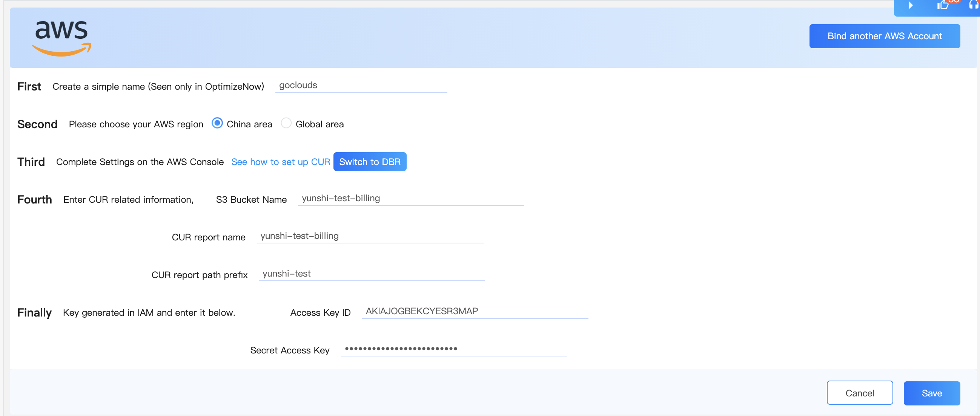Image resolution: width=980 pixels, height=416 pixels.
Task: Click the 'First' step heading
Action: (29, 87)
